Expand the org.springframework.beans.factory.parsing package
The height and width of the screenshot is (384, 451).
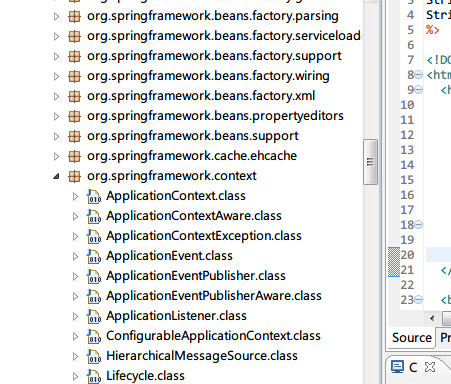[56, 16]
